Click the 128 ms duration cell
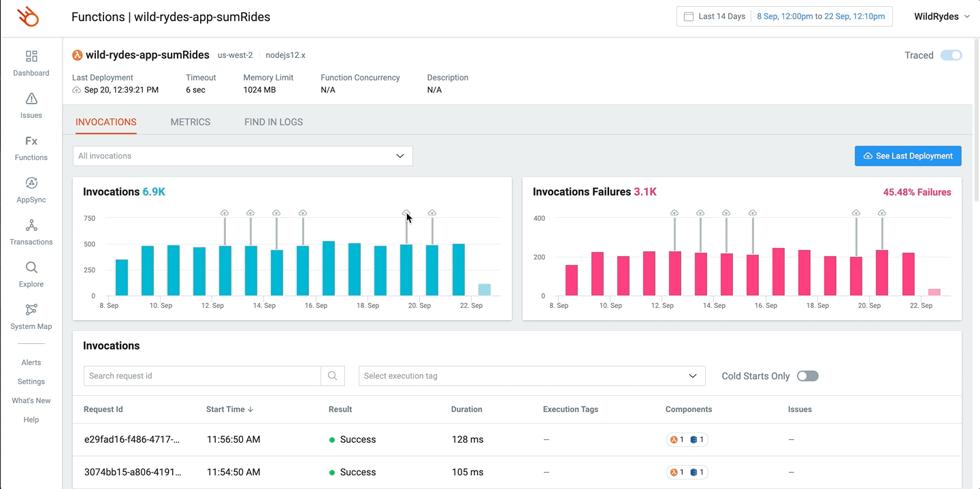The height and width of the screenshot is (489, 980). click(x=468, y=439)
